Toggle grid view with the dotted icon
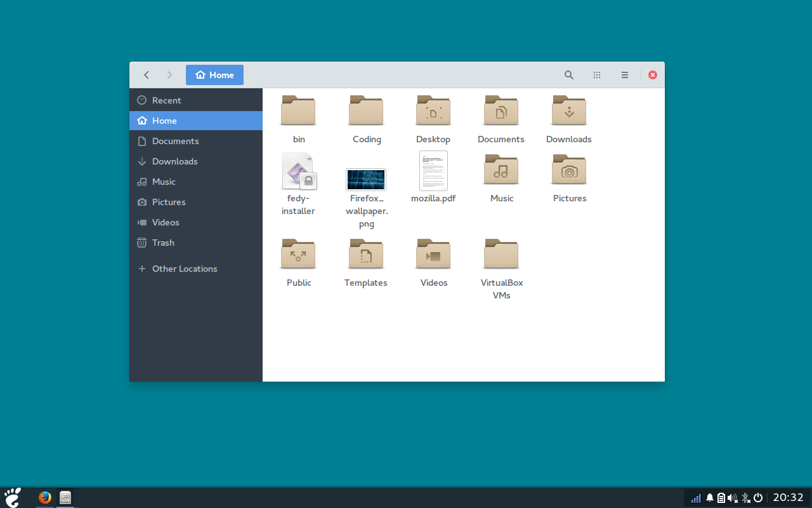This screenshot has width=812, height=508. 597,75
